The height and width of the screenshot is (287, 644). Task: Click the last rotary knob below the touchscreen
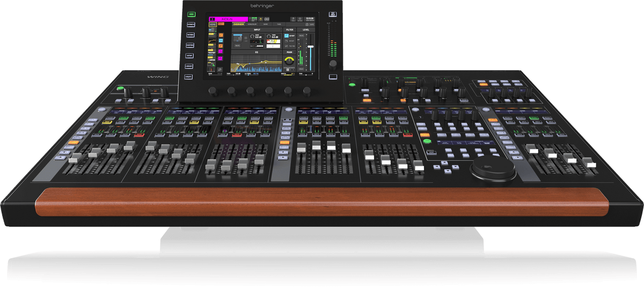tap(306, 91)
